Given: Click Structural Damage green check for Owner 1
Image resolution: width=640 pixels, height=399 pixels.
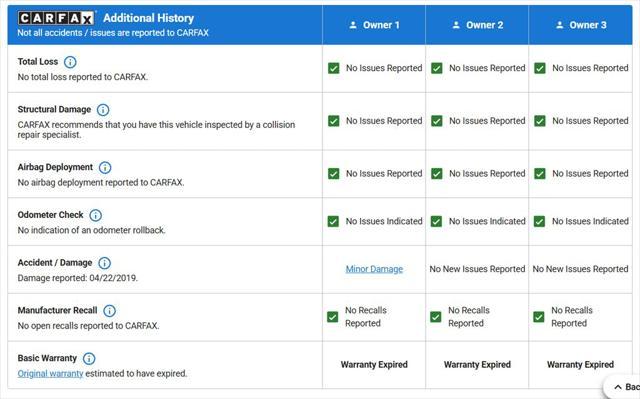Looking at the screenshot, I should click(333, 121).
